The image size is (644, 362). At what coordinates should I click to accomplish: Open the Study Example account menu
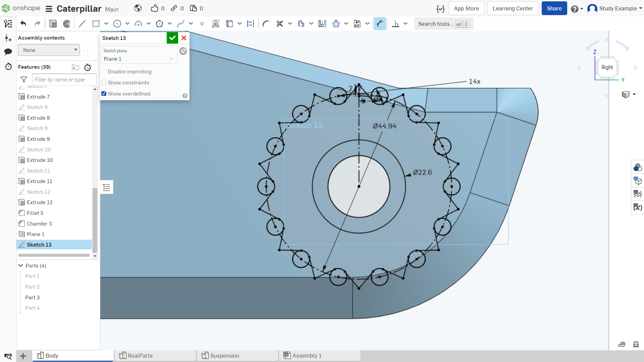point(614,8)
